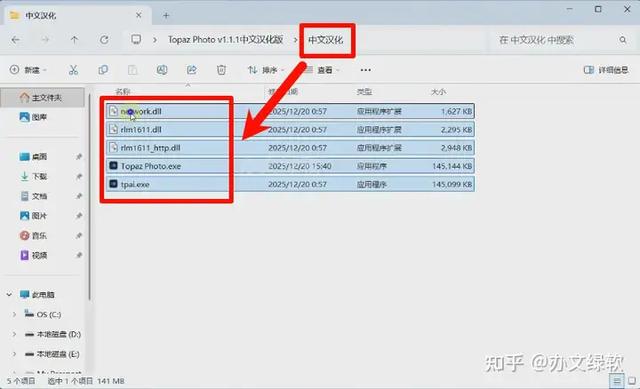Expand the 本地磁盘 (E:) node

[14, 354]
